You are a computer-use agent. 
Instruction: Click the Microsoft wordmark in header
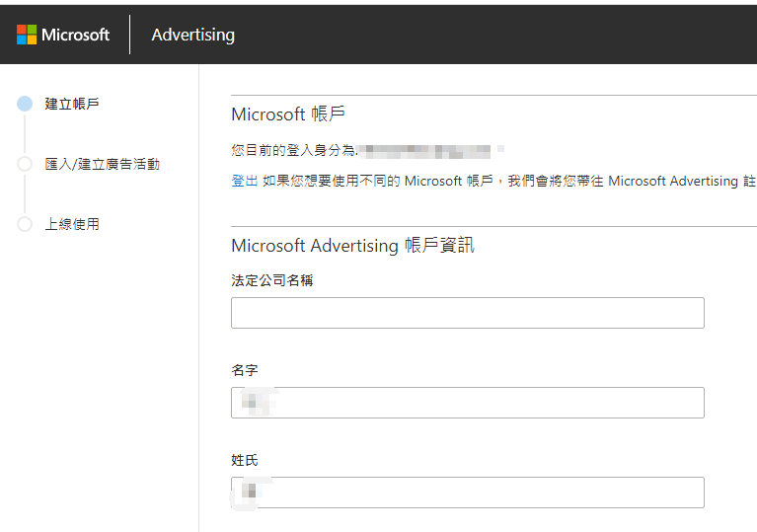pos(75,35)
